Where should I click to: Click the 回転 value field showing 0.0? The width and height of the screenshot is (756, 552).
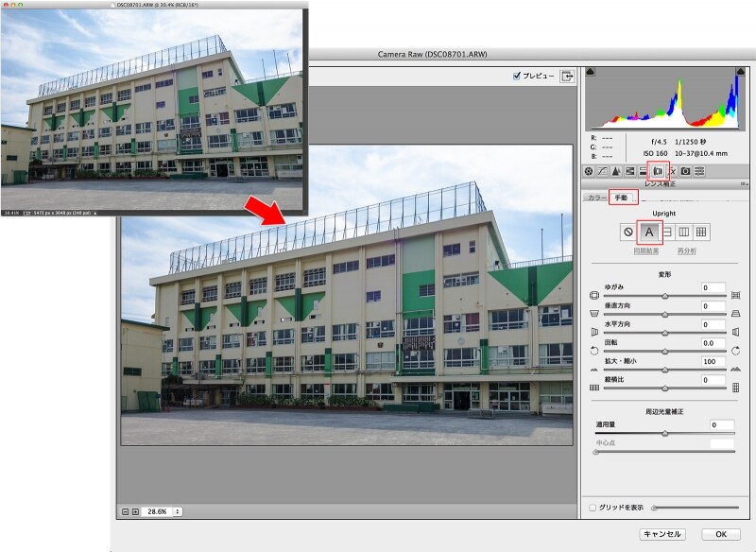713,343
